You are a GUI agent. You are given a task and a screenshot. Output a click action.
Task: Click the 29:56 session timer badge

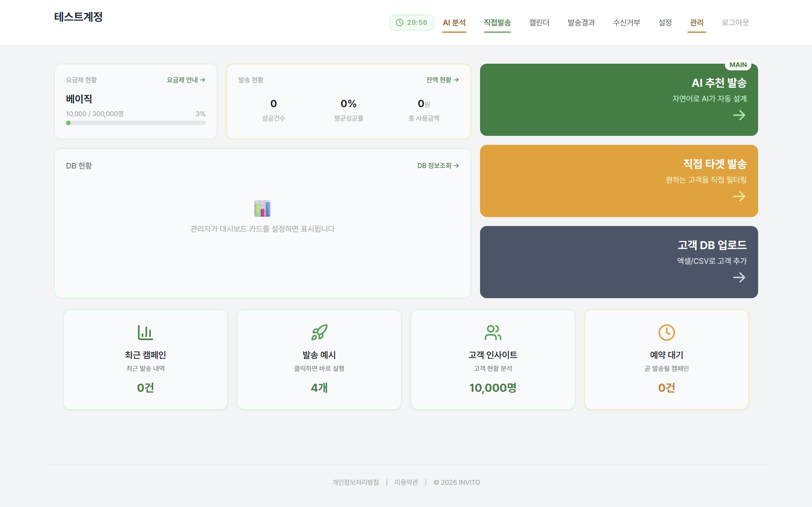tap(411, 23)
